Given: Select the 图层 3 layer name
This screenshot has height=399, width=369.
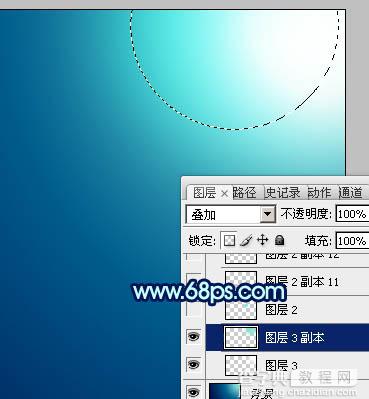Looking at the screenshot, I should 281,365.
